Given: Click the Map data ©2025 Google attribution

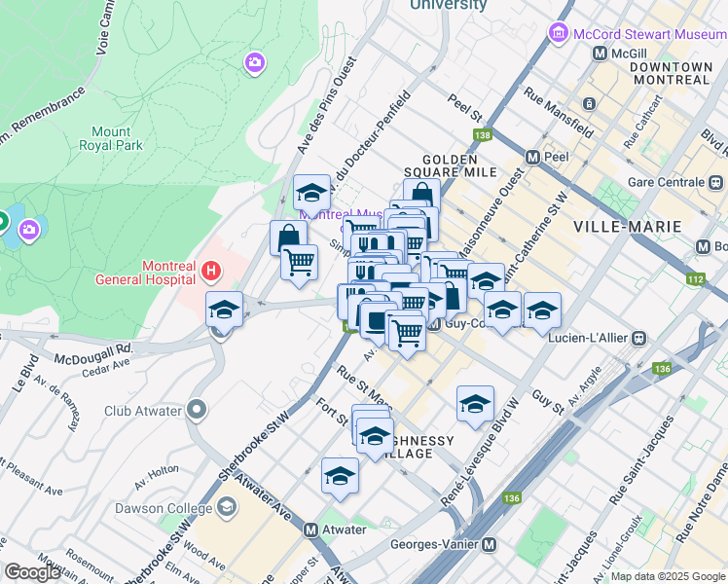Looking at the screenshot, I should [668, 576].
